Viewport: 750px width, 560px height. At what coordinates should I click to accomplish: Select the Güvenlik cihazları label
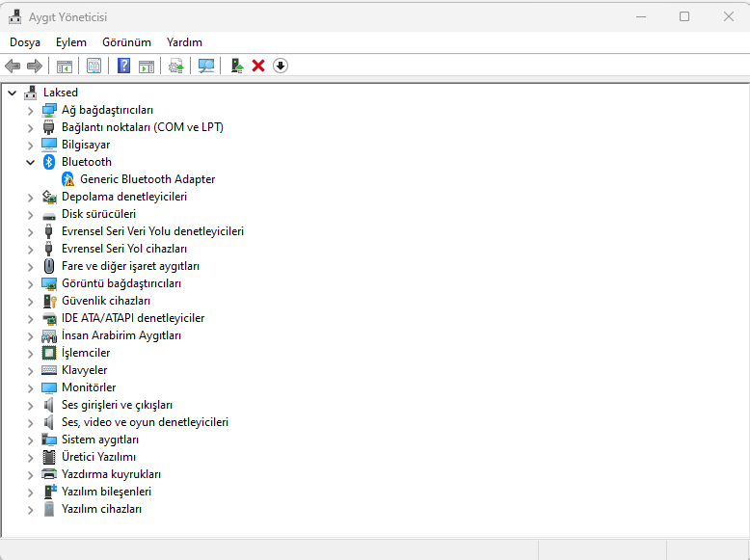point(106,301)
